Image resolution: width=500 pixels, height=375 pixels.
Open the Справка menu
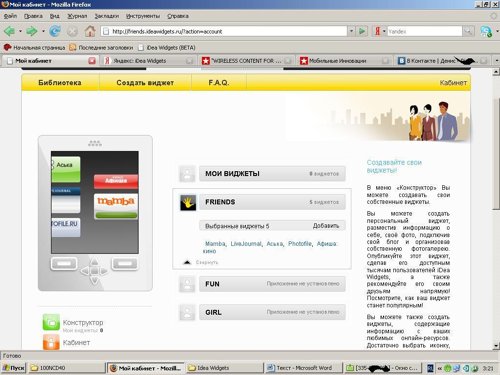pyautogui.click(x=178, y=16)
